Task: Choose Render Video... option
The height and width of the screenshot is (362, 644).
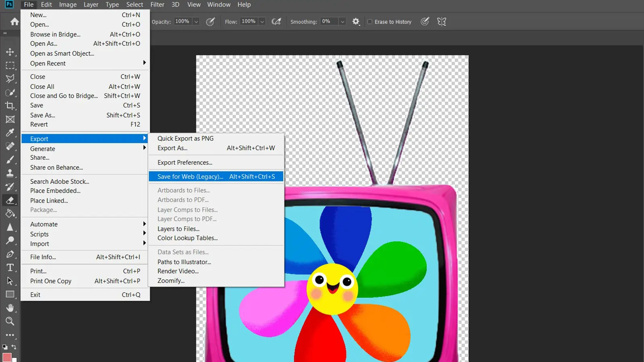Action: click(216, 271)
